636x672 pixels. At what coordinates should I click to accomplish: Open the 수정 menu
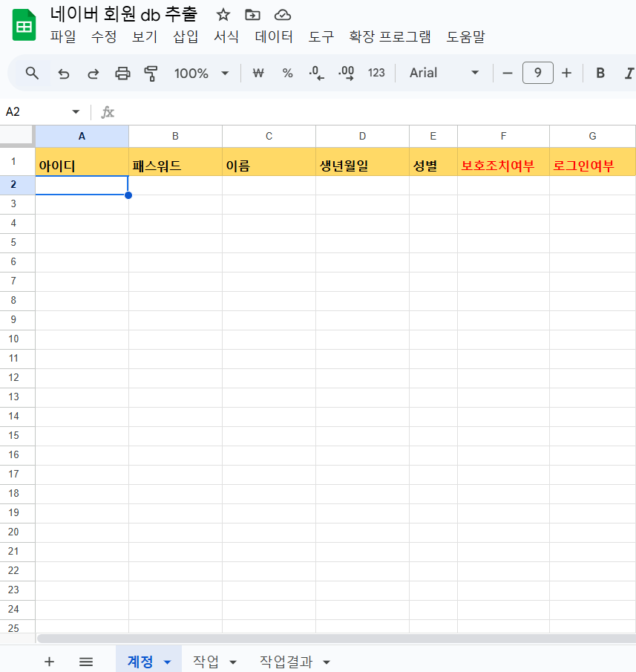click(104, 37)
